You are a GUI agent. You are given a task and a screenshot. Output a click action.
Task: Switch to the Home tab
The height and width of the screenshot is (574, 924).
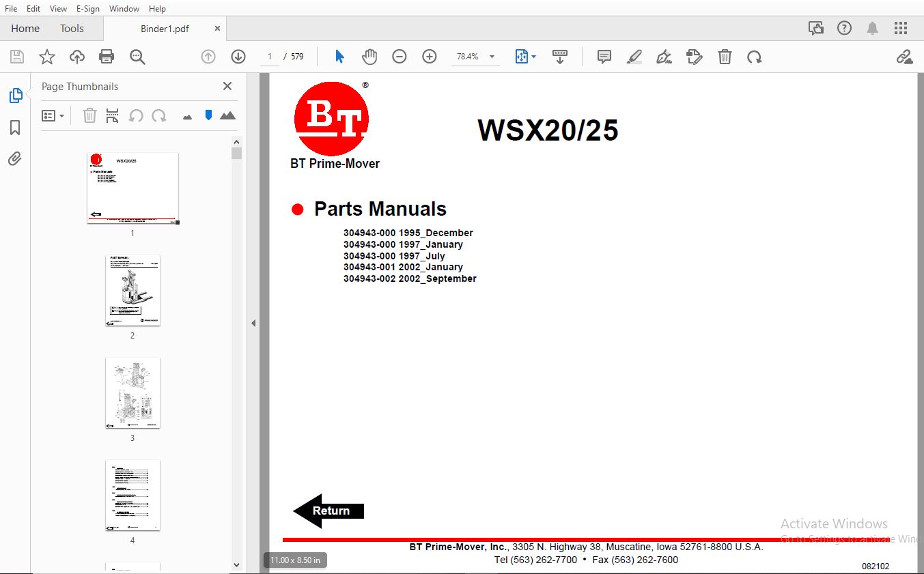pos(25,29)
